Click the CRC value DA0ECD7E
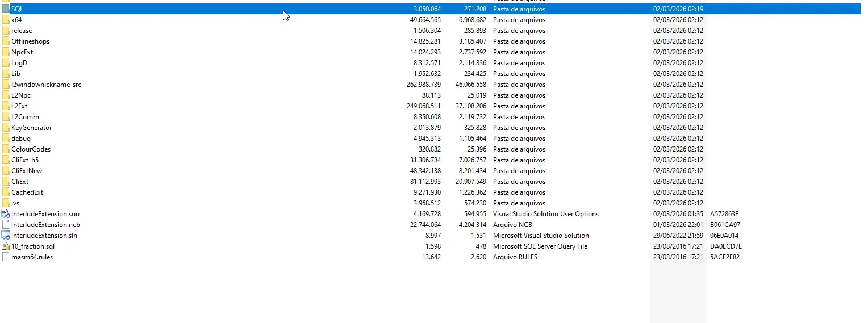Viewport: 868px width, 323px height. (726, 246)
